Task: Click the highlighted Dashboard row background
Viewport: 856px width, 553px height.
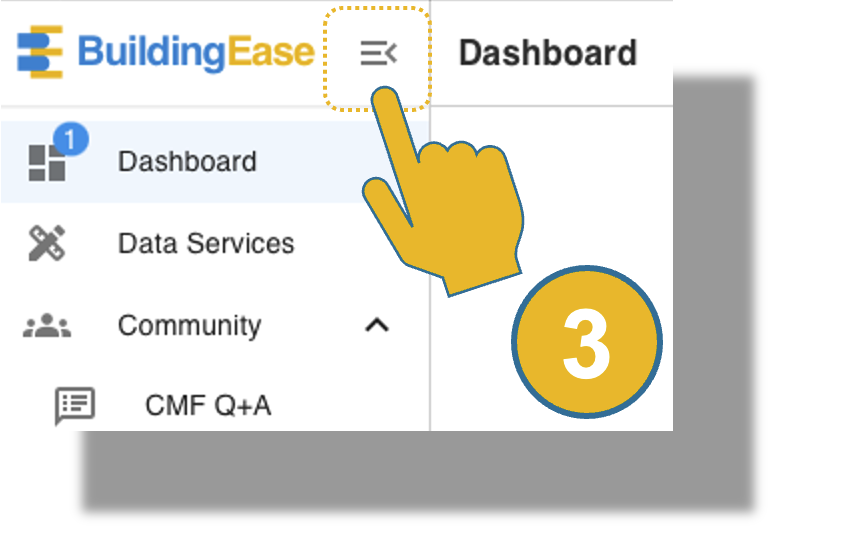Action: (x=216, y=162)
